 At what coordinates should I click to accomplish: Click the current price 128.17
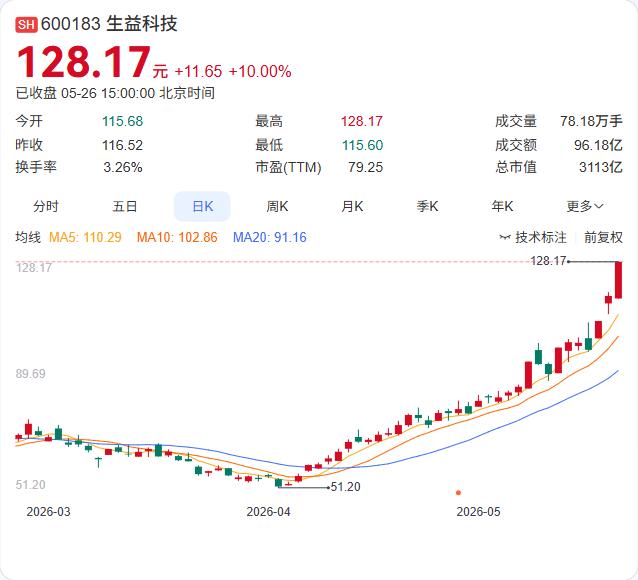point(84,62)
